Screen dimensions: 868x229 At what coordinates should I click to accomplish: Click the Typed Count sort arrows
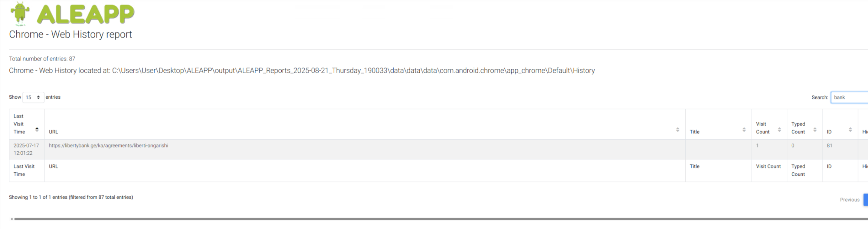click(815, 130)
